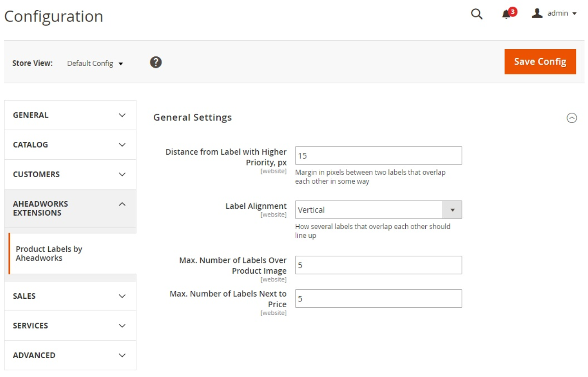The width and height of the screenshot is (588, 377).
Task: Click the Label Alignment field label
Action: click(256, 206)
